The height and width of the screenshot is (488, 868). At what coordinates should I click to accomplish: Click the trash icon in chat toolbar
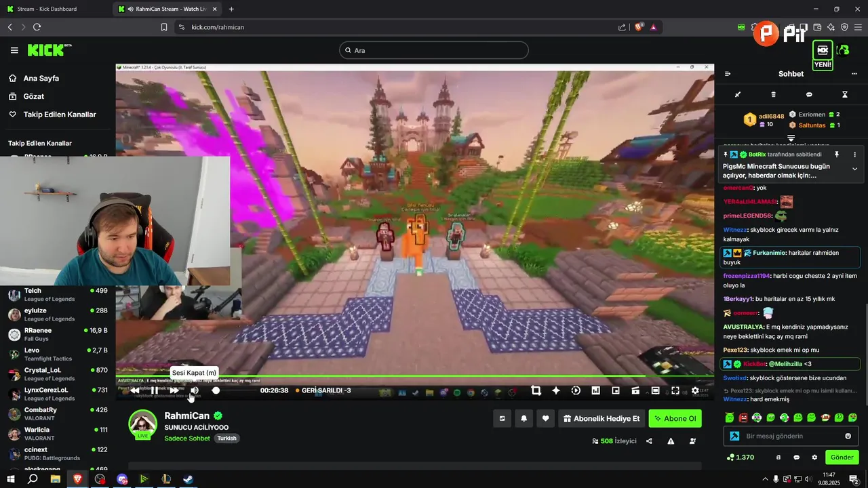(774, 95)
